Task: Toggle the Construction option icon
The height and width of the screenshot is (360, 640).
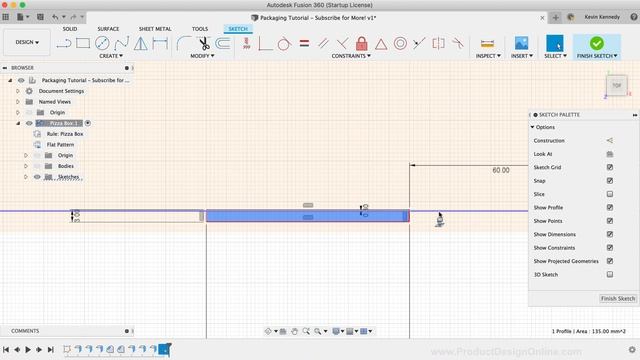Action: pyautogui.click(x=610, y=140)
